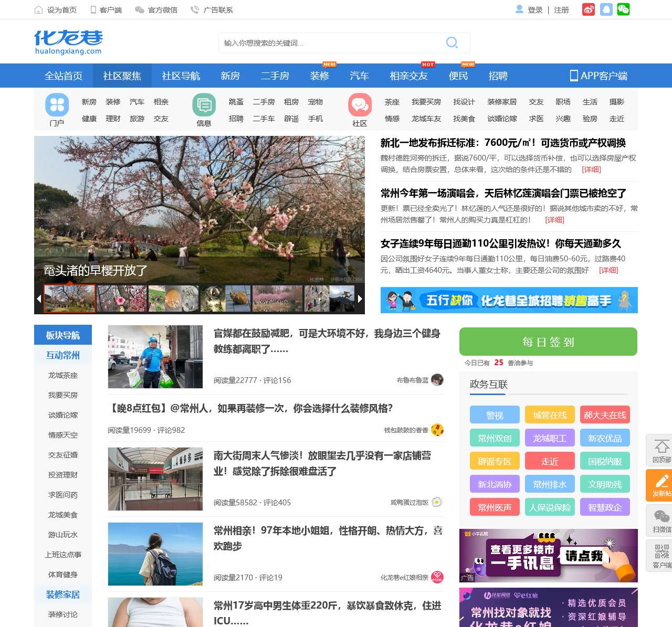672x627 pixels.
Task: Open the 客户端 mobile client link
Action: click(106, 9)
